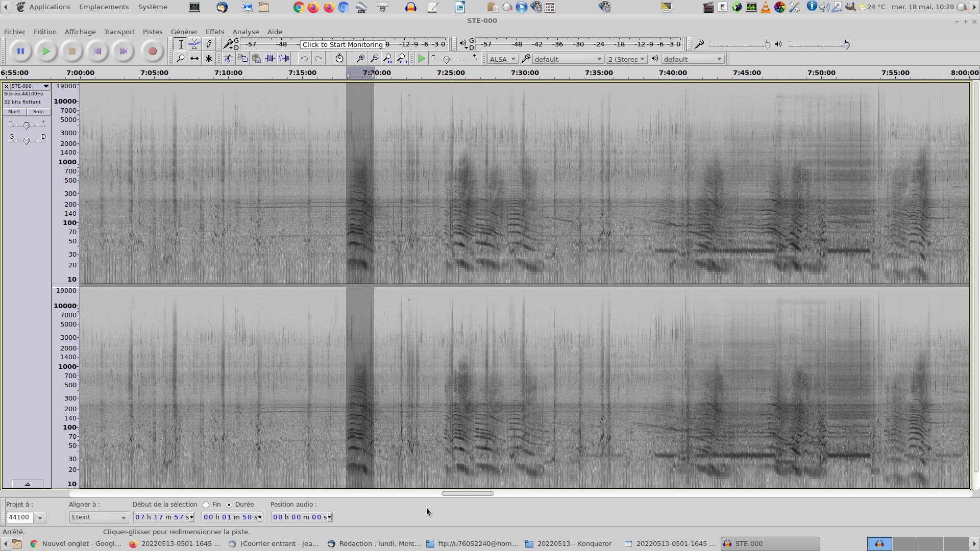Click Fit project in window icon
The width and height of the screenshot is (980, 551).
402,59
